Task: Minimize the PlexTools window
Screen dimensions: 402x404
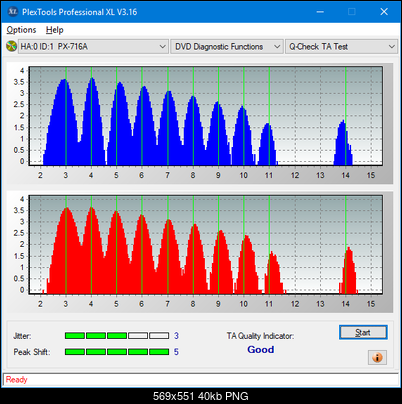Action: (x=320, y=12)
